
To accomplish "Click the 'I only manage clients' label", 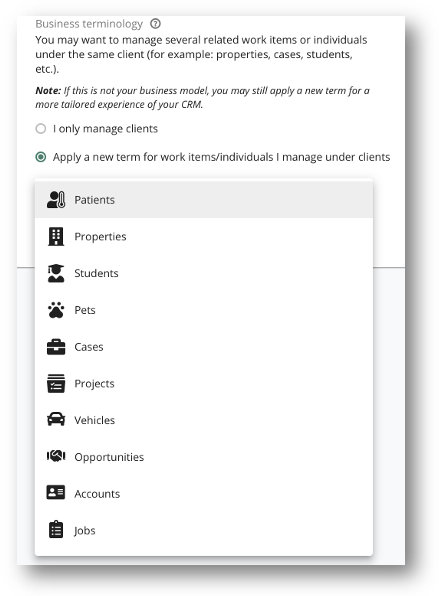I will point(105,129).
